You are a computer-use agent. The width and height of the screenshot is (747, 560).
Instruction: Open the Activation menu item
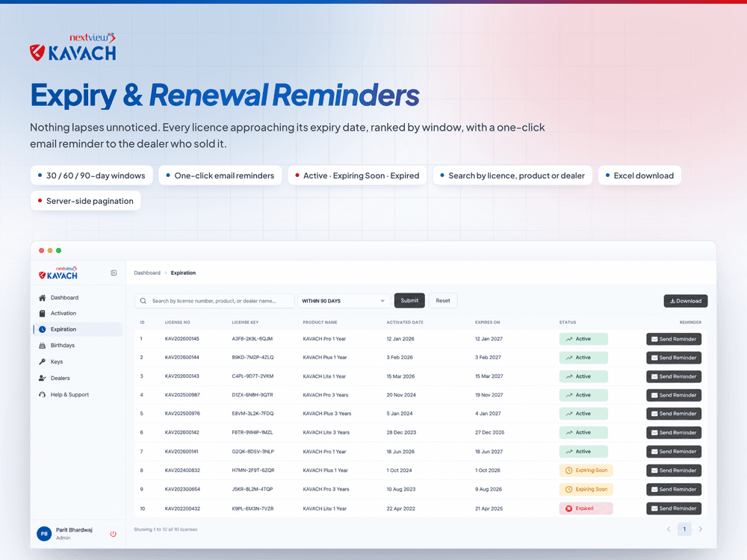[x=78, y=314]
